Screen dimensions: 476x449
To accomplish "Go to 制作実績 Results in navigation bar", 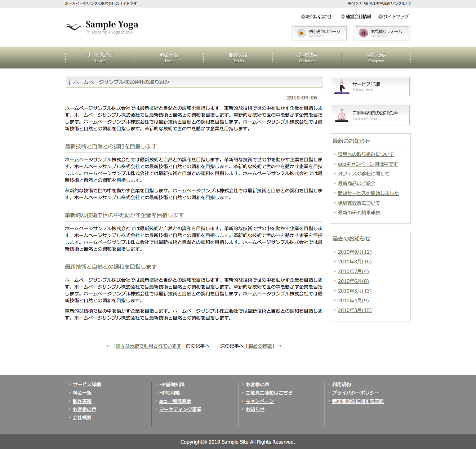I will pyautogui.click(x=238, y=57).
